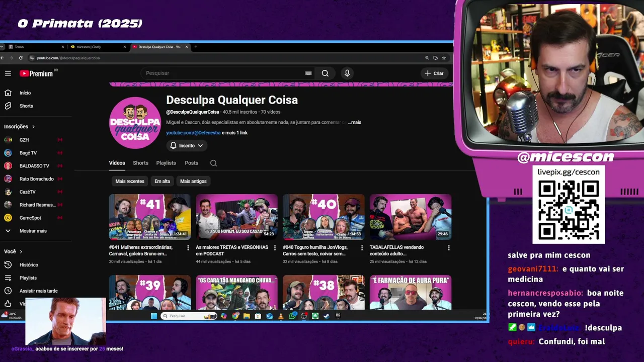Viewport: 644px width, 362px height.
Task: Open the #40 Toguro episode thumbnail
Action: (324, 217)
